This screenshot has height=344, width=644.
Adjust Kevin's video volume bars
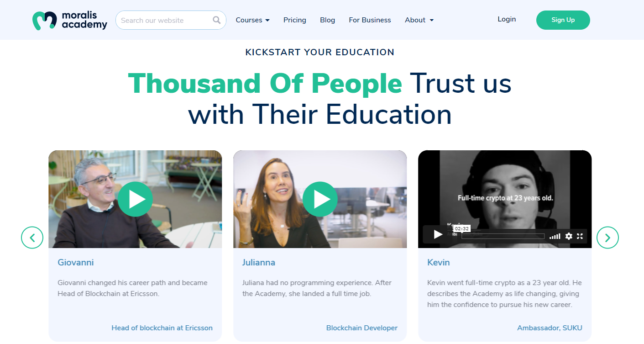(555, 236)
